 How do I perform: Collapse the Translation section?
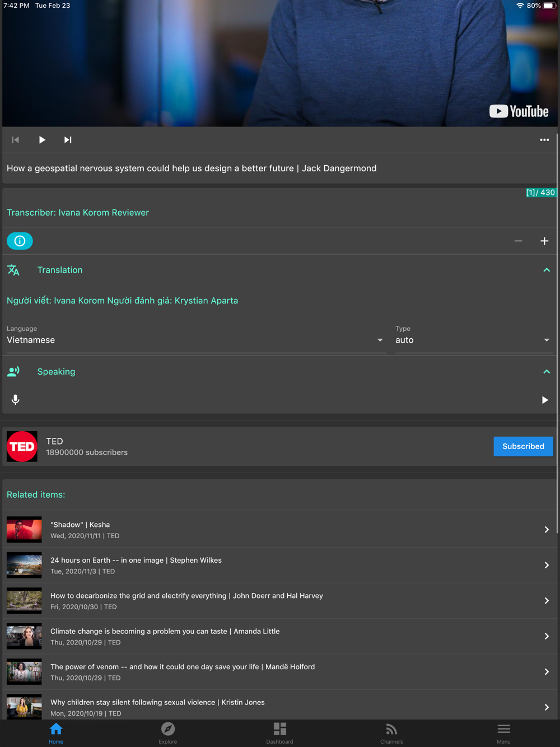[546, 270]
